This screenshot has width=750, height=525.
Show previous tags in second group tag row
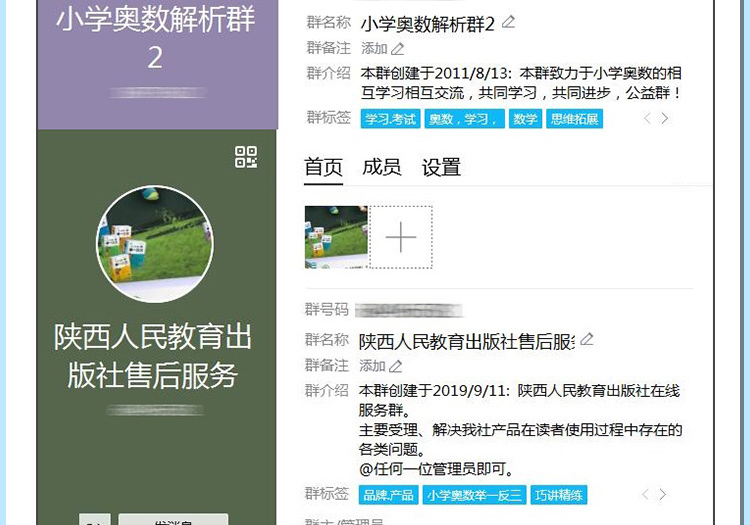click(x=645, y=494)
